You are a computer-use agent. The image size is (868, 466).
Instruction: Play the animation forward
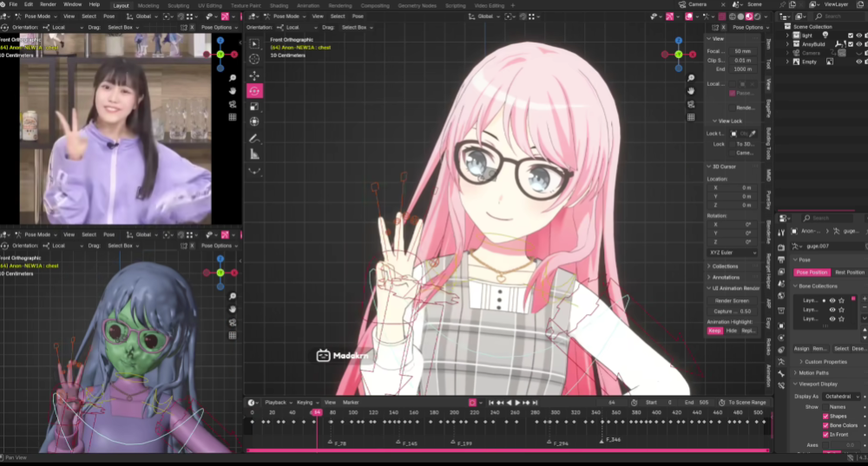pyautogui.click(x=517, y=403)
